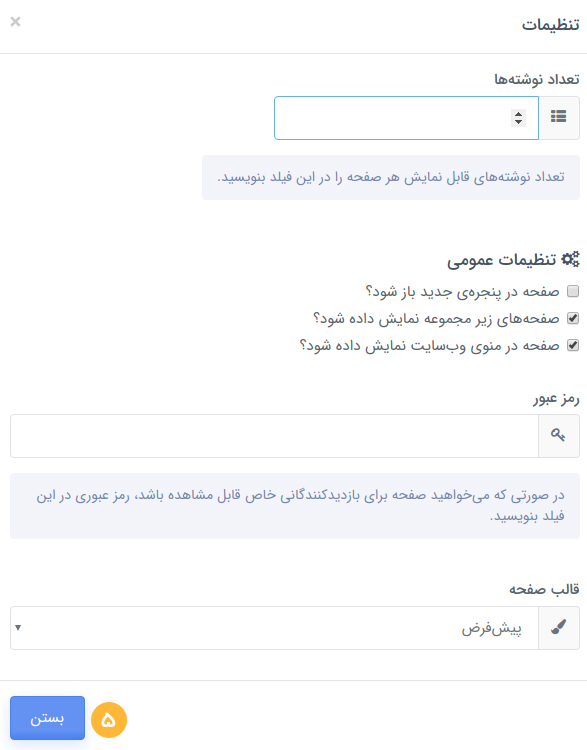Enable the صفحه در پنجره‌ی جدید باز شود checkbox
The width and height of the screenshot is (587, 750).
(x=573, y=291)
